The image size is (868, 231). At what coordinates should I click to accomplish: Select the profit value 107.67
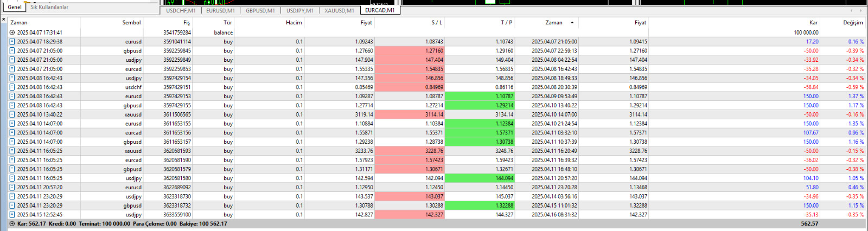point(811,133)
